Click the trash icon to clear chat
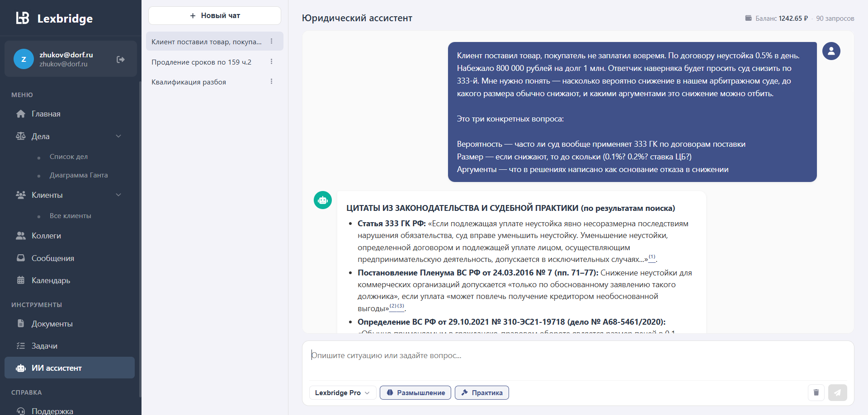This screenshot has height=415, width=868. coord(816,392)
